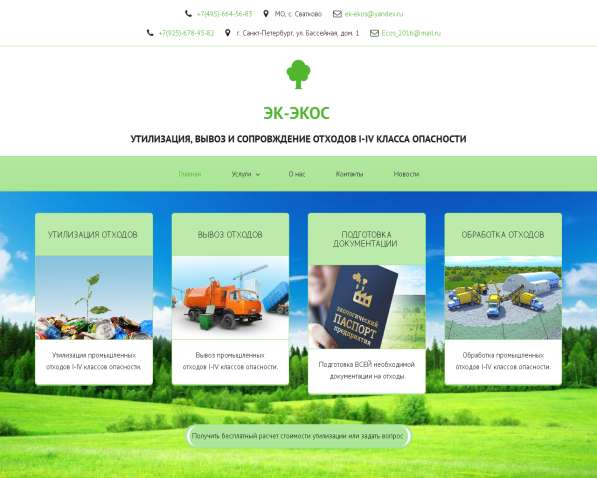Expand the Услуги dropdown arrow
Viewport: 597px width, 478px height.
(x=258, y=175)
